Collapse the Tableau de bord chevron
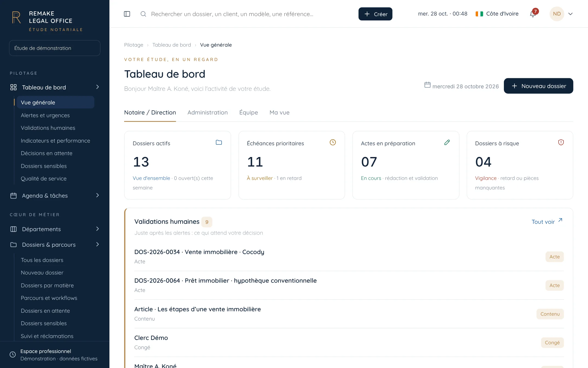Screen dimensions: 588x368 [x=97, y=87]
